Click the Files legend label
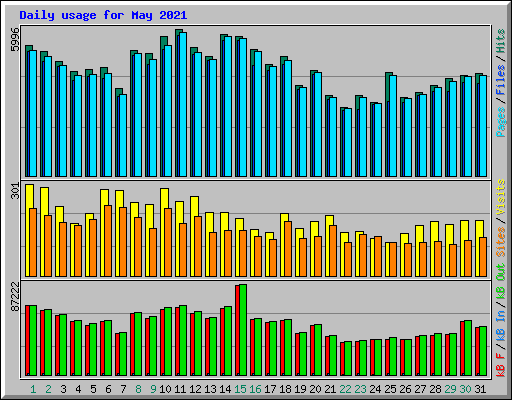 [500, 80]
